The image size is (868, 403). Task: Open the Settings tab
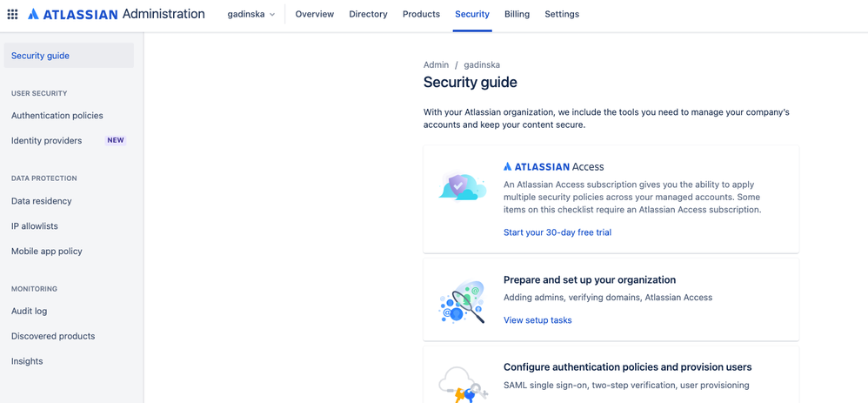point(562,15)
